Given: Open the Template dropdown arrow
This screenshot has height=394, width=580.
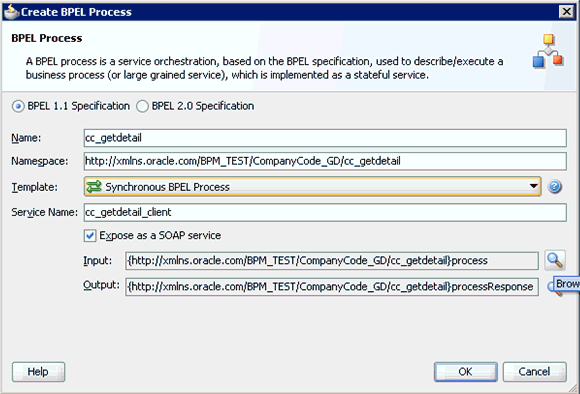Looking at the screenshot, I should click(x=533, y=186).
